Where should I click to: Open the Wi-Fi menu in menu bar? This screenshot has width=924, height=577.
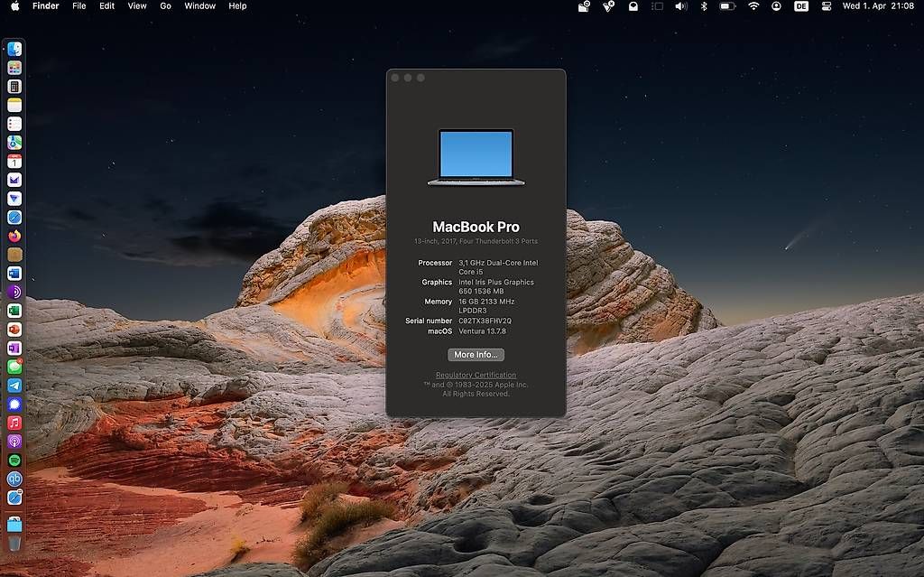point(753,6)
